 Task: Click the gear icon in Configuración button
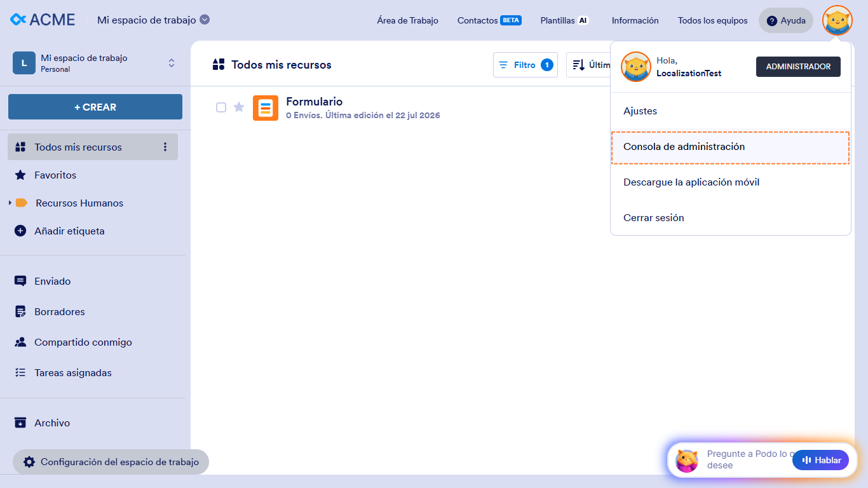point(29,462)
